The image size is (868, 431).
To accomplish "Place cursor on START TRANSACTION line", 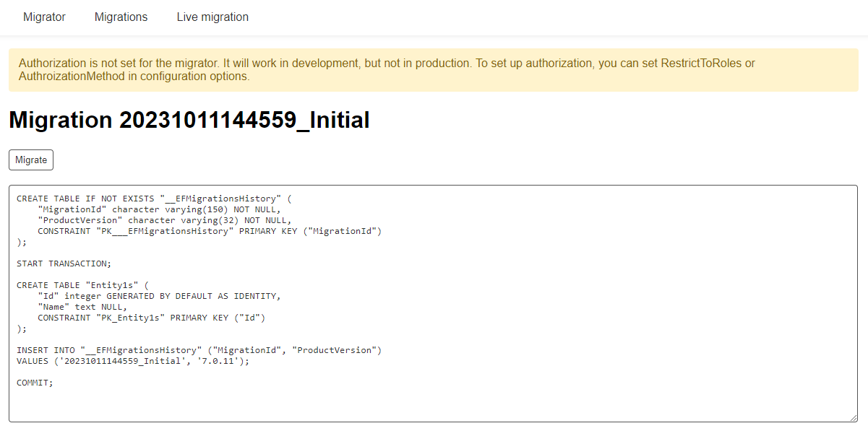I will click(64, 264).
